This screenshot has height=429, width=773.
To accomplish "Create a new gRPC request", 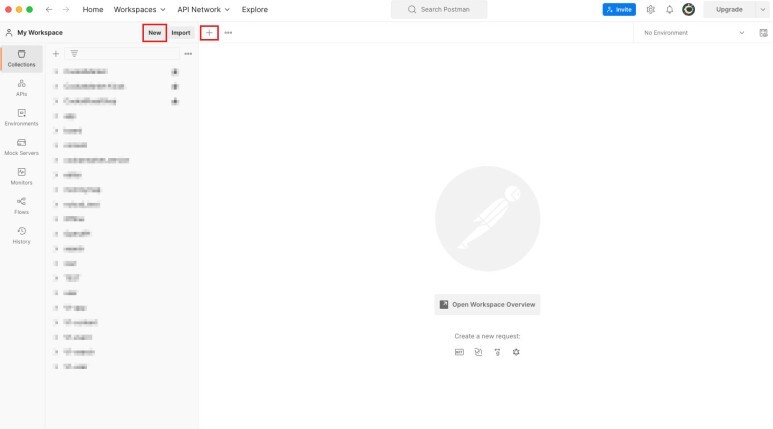I will [x=497, y=352].
